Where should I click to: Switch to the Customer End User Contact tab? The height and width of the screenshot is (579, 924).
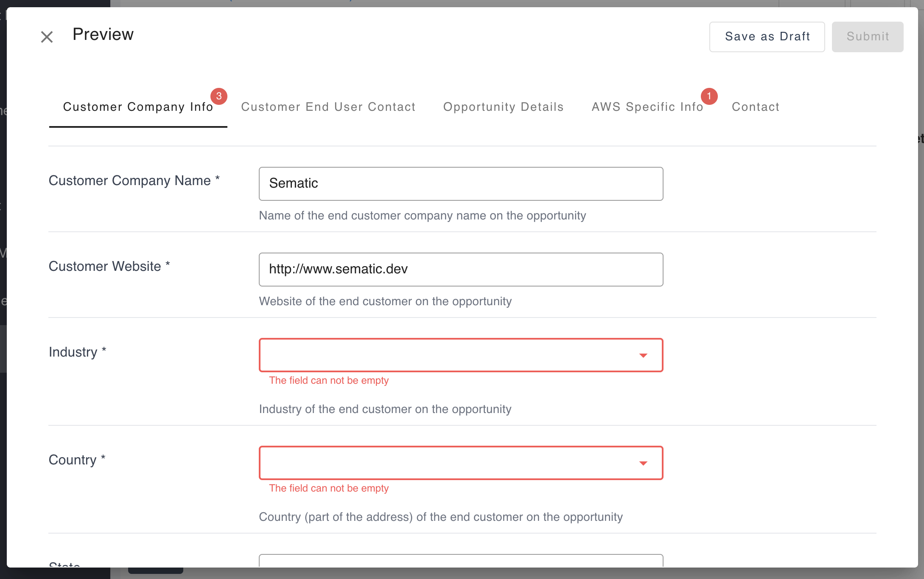(x=328, y=107)
